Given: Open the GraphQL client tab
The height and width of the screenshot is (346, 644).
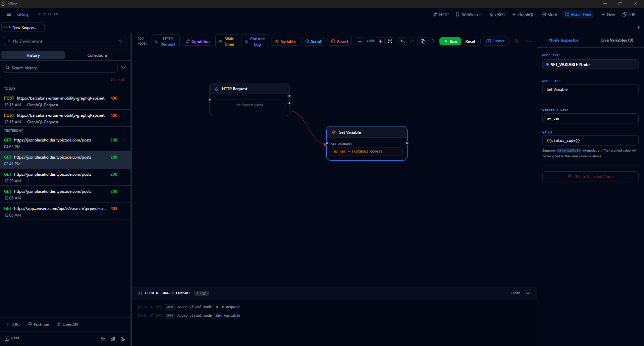Looking at the screenshot, I should coord(523,14).
